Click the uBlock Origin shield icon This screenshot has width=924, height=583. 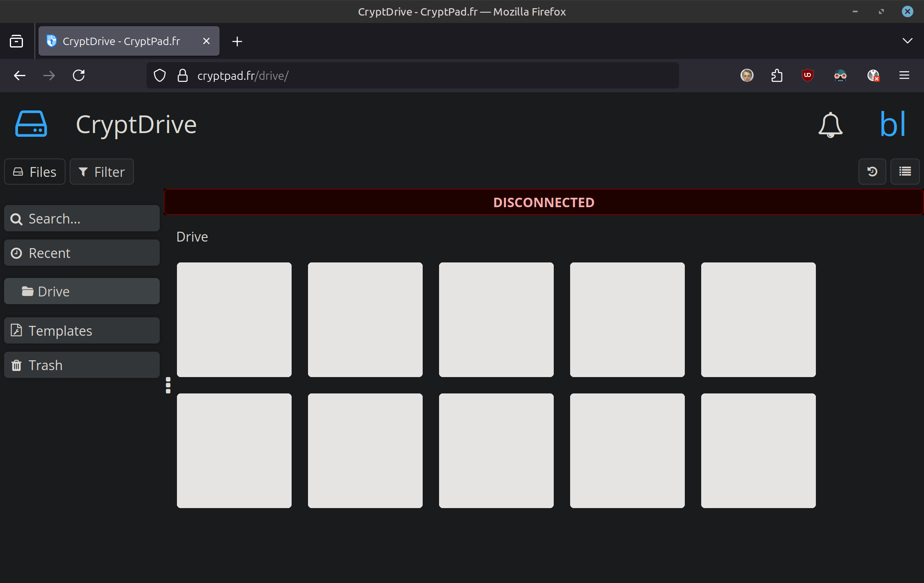tap(807, 76)
